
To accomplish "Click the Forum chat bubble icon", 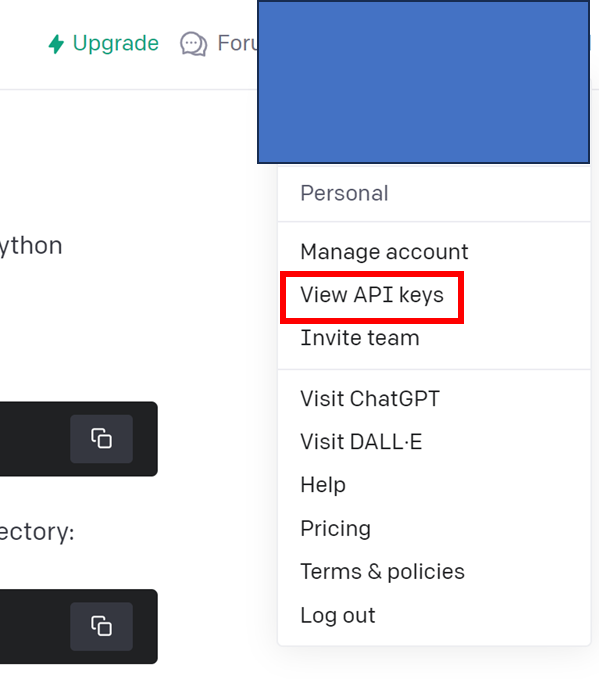I will click(x=194, y=44).
